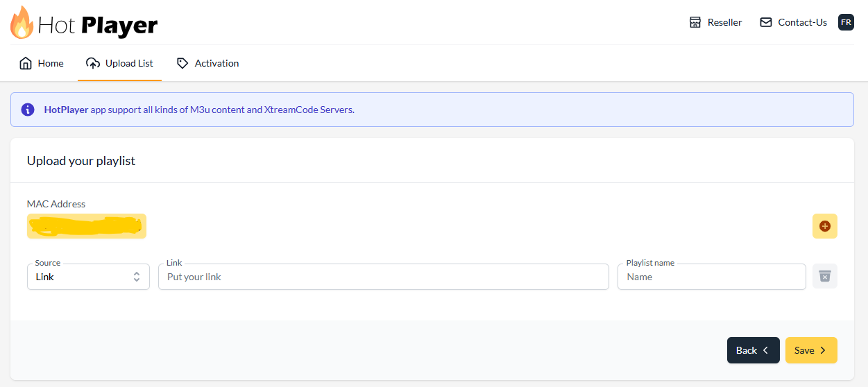Click the blue info icon in banner
The width and height of the screenshot is (868, 387).
[x=28, y=110]
